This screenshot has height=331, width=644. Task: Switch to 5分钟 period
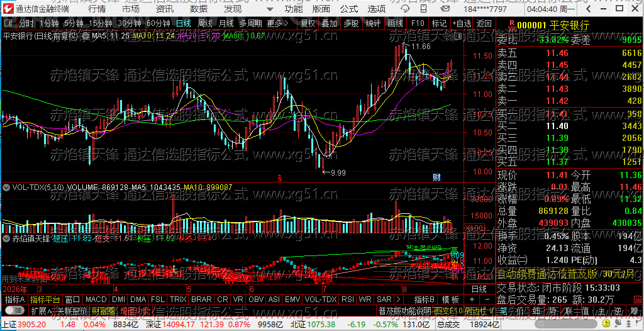click(x=74, y=24)
